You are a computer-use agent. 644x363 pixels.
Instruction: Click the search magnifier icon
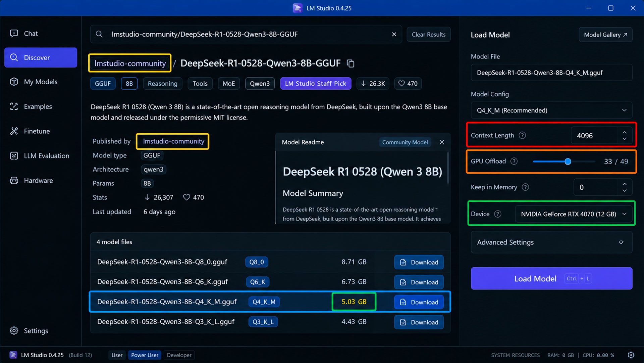tap(99, 34)
